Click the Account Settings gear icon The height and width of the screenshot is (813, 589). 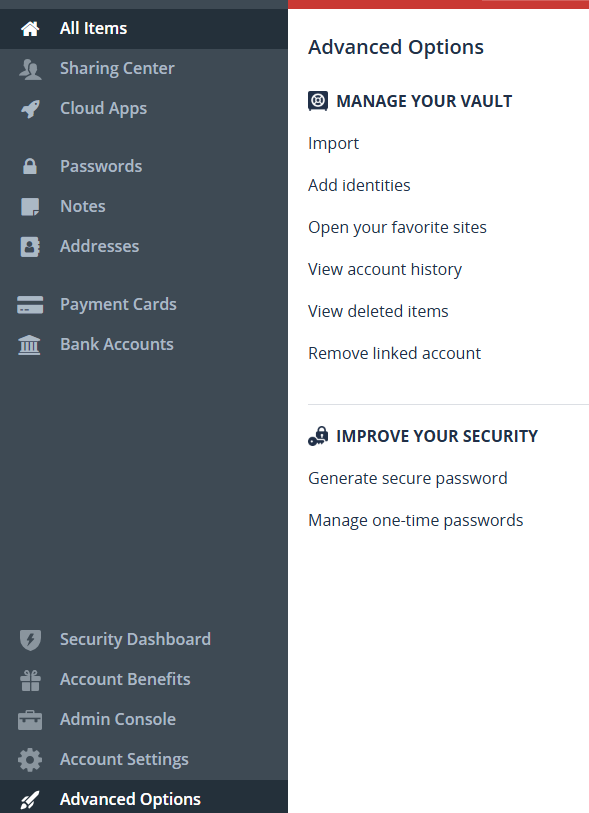tap(30, 760)
